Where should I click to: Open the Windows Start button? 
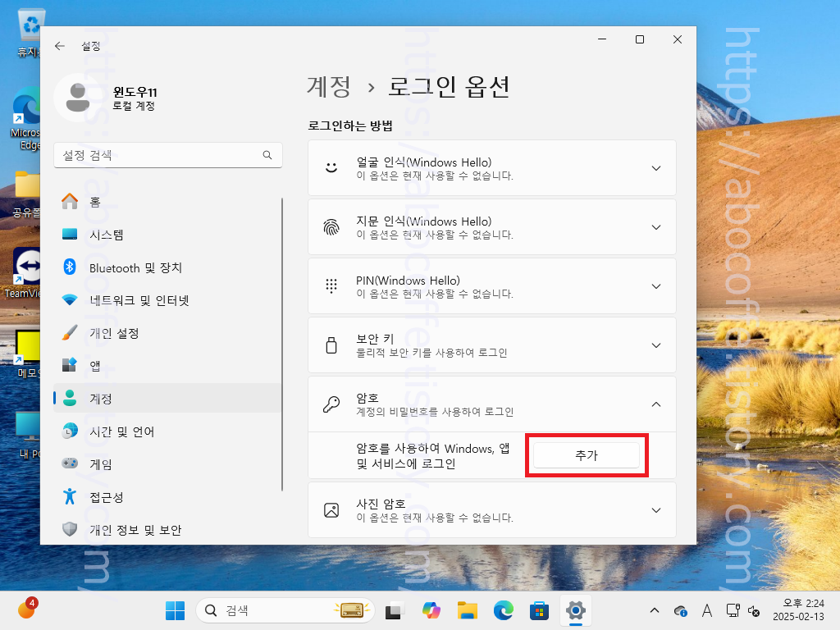(176, 610)
